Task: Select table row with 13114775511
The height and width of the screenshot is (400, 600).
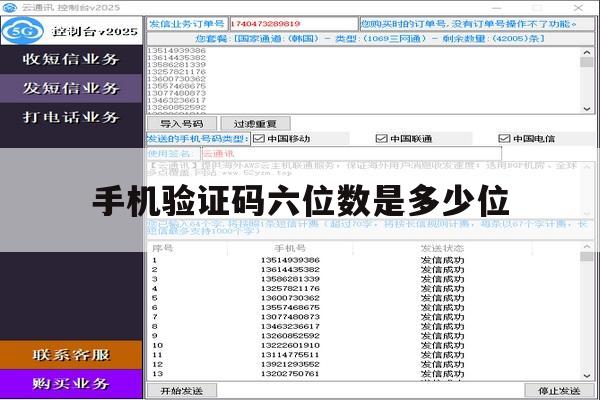Action: 364,355
